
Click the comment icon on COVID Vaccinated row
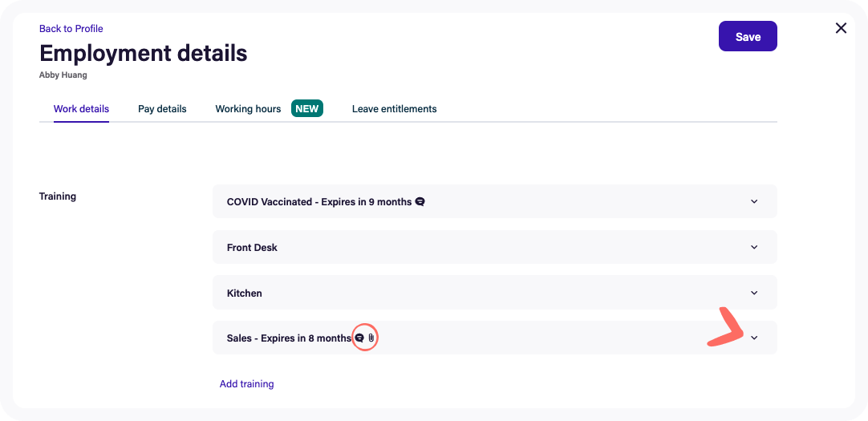(420, 202)
